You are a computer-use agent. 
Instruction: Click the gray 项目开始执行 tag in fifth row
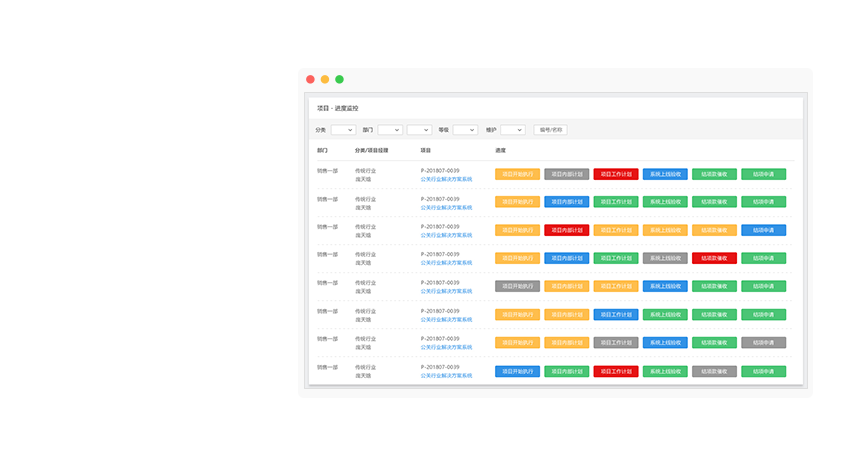point(517,286)
